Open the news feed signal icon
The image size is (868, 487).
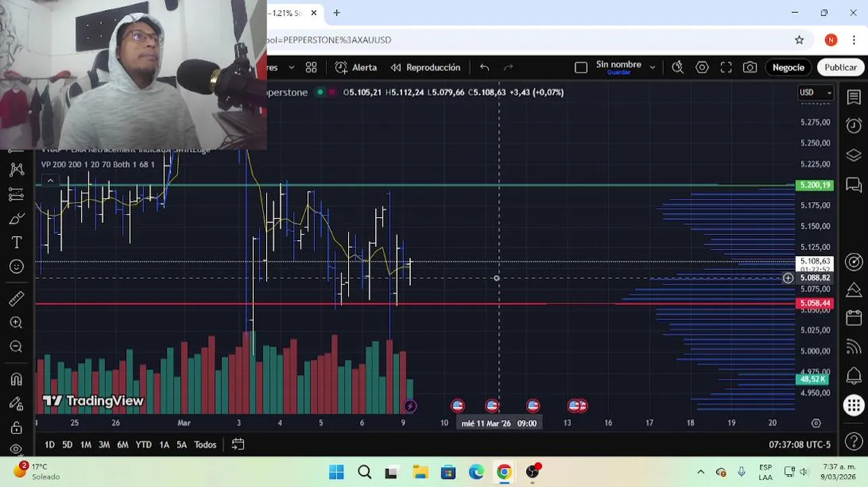coord(854,348)
